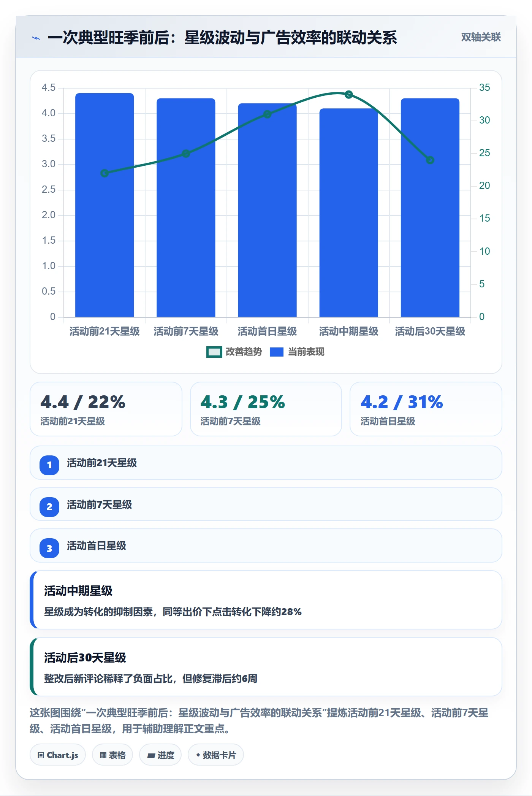
Task: Click the 活动后30天星级 note card heading
Action: click(85, 658)
